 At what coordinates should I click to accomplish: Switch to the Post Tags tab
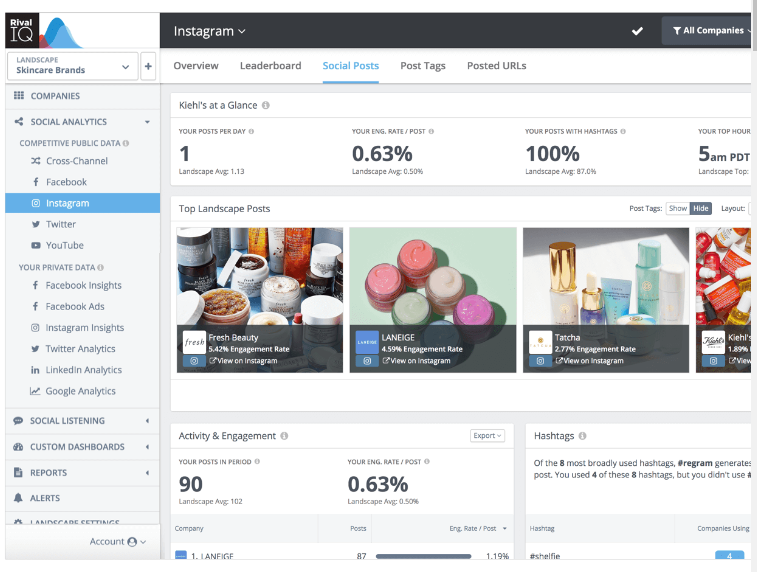pos(423,66)
